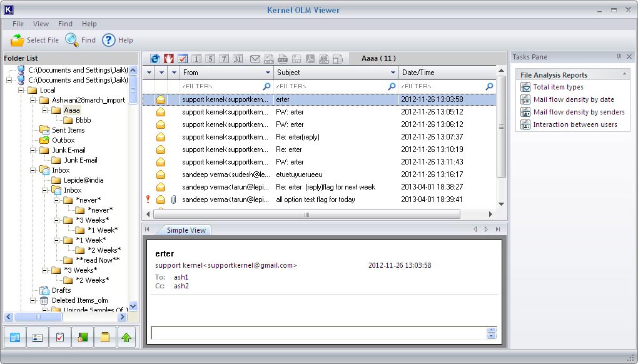The height and width of the screenshot is (364, 638).
Task: Open Help from the toolbar question mark
Action: (109, 40)
